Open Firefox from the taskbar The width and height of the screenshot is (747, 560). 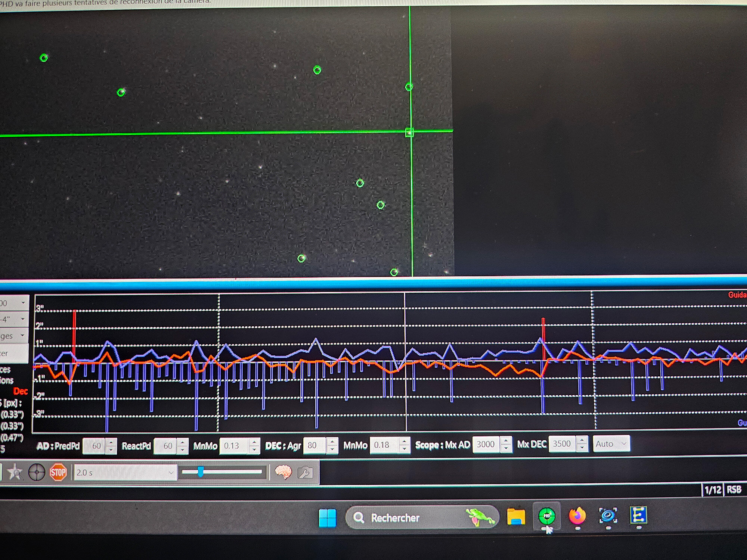[577, 516]
